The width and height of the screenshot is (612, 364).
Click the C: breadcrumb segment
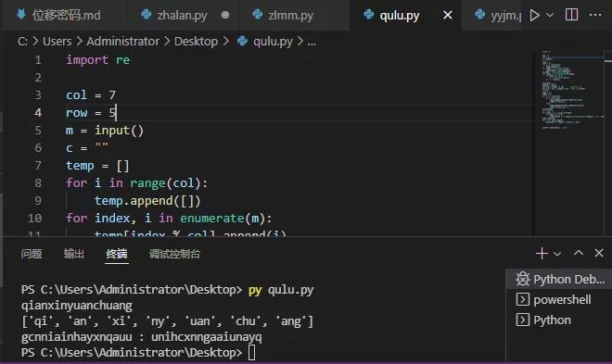click(x=22, y=42)
